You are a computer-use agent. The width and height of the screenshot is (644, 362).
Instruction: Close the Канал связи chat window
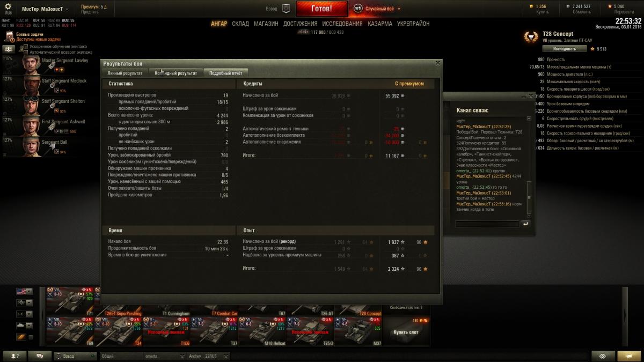coord(532,96)
